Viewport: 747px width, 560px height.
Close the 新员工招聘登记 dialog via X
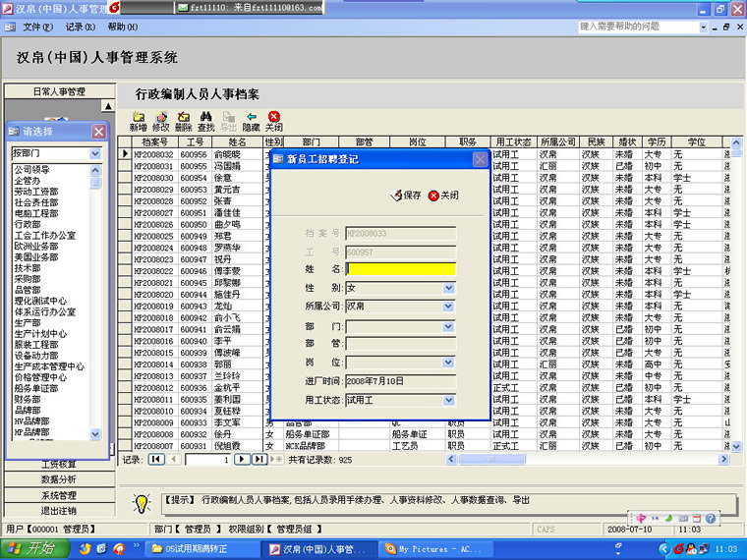pos(480,159)
